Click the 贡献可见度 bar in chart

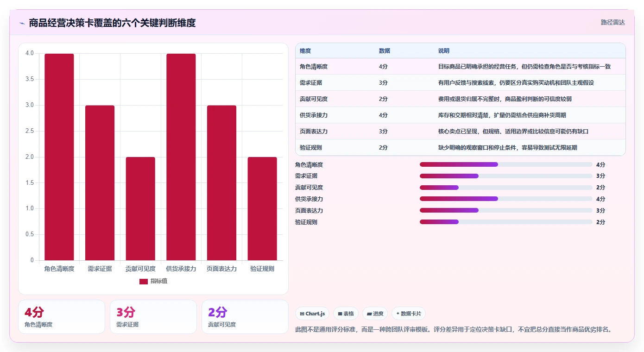coord(140,209)
